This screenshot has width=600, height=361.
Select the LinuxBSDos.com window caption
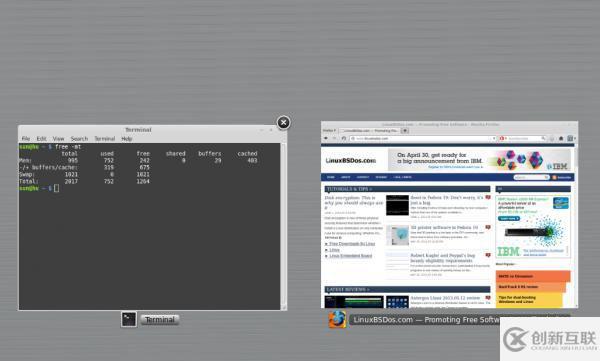pyautogui.click(x=426, y=320)
